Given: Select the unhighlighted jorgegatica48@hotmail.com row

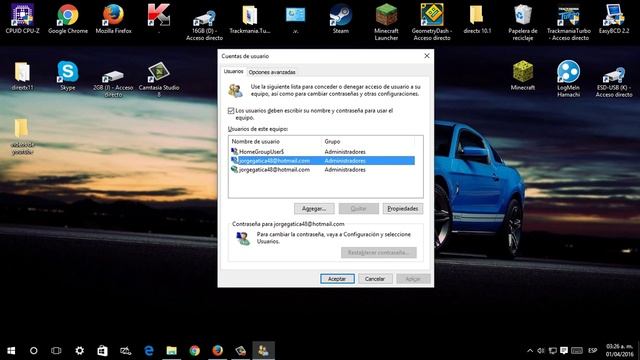Looking at the screenshot, I should tap(322, 169).
